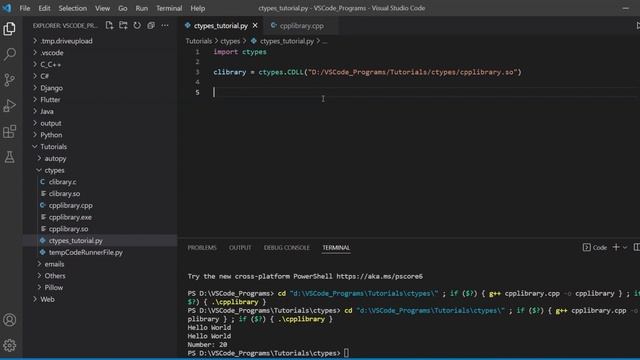This screenshot has height=360, width=640.
Task: Switch to the DEBUG CONSOLE tab
Action: click(x=287, y=248)
